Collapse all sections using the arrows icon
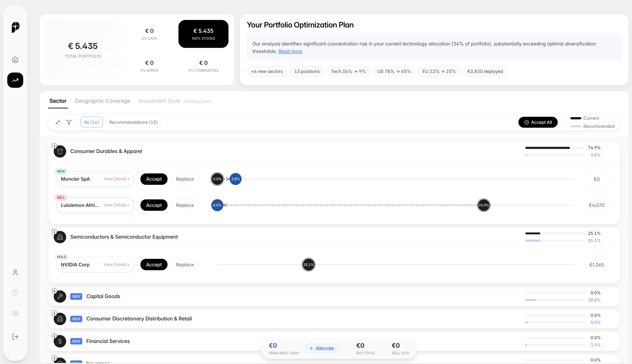 (x=58, y=122)
